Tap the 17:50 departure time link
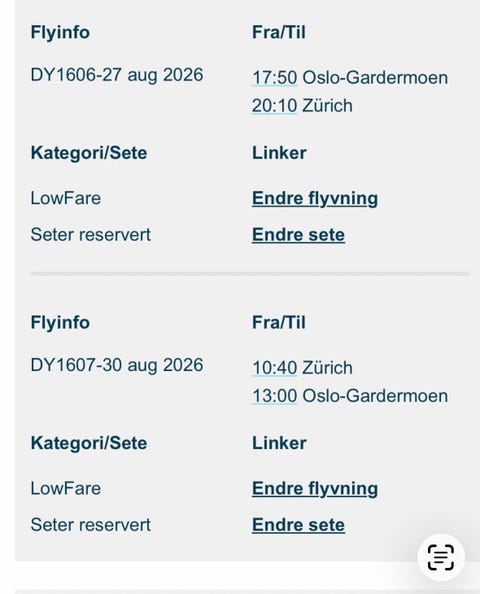This screenshot has height=594, width=480. coord(275,78)
